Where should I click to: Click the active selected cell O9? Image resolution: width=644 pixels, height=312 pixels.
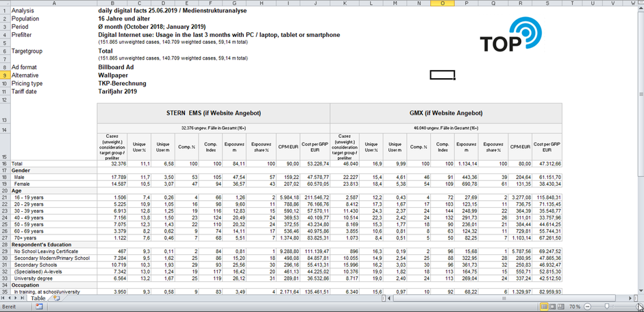(x=443, y=75)
